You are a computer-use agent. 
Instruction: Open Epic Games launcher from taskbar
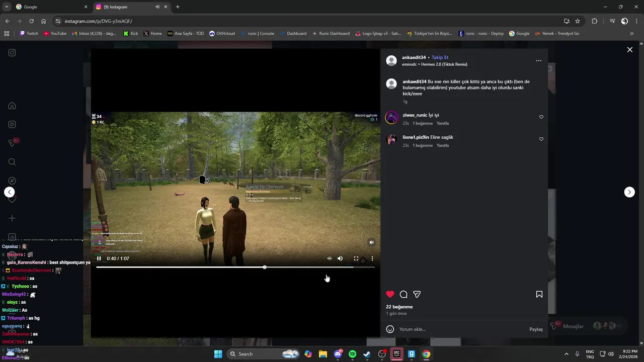396,354
